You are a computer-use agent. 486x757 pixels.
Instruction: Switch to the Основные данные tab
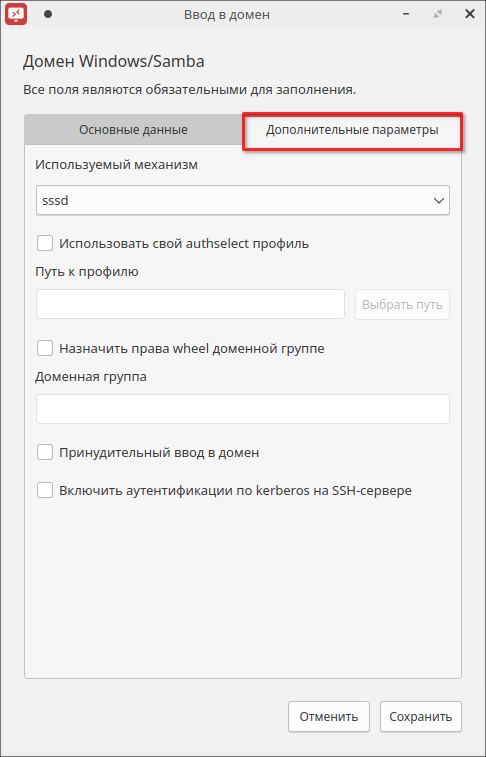point(133,130)
